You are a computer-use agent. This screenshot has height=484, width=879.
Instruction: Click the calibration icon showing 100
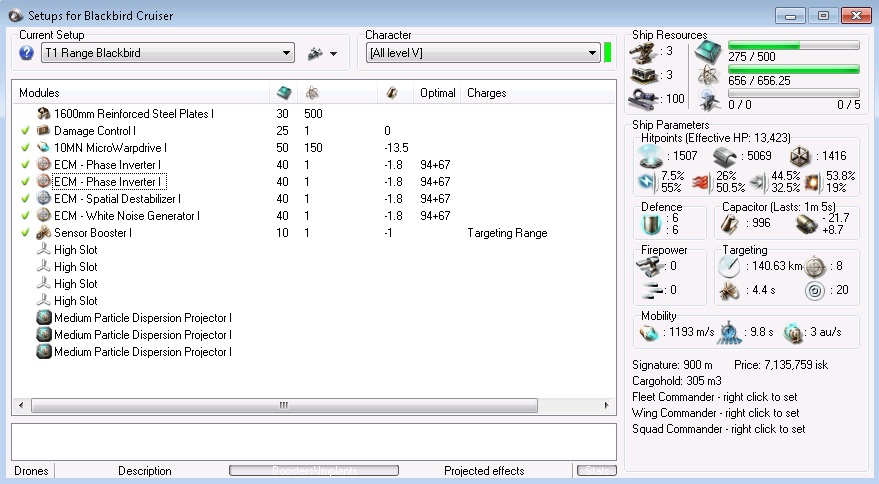click(x=643, y=99)
